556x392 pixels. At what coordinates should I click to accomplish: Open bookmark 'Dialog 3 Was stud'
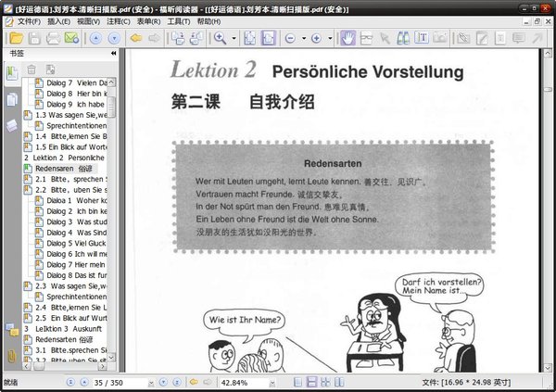click(x=77, y=221)
